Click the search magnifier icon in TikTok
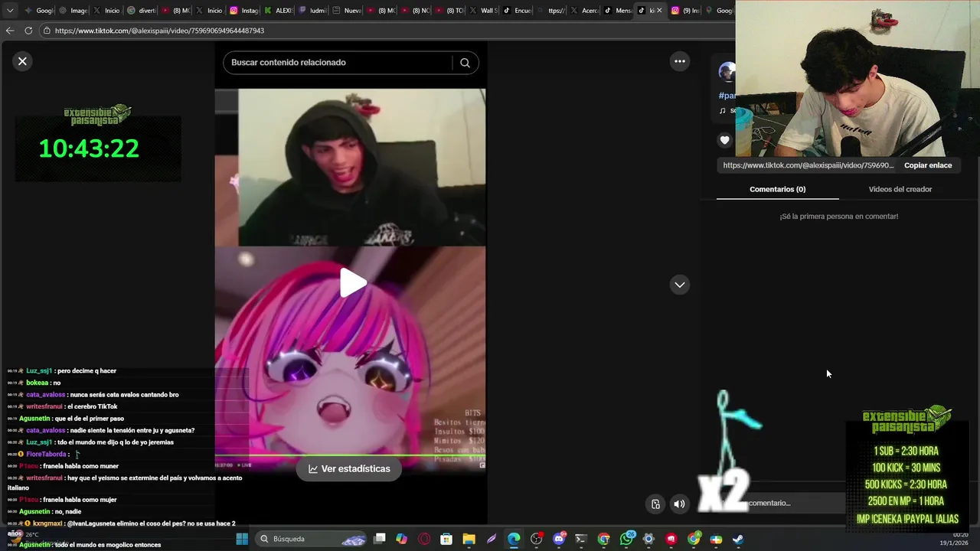The width and height of the screenshot is (980, 551). coord(465,63)
